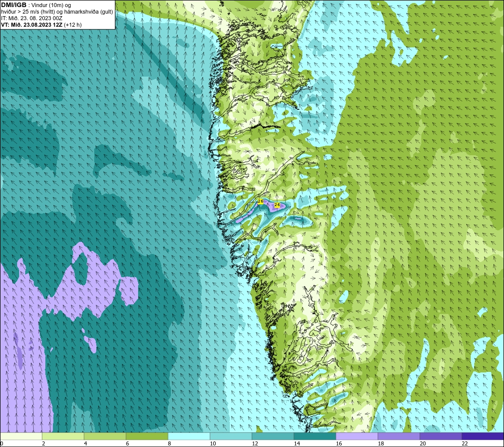This screenshot has height=447, width=504.
Task: Click the legend scale label 14
Action: [x=297, y=443]
